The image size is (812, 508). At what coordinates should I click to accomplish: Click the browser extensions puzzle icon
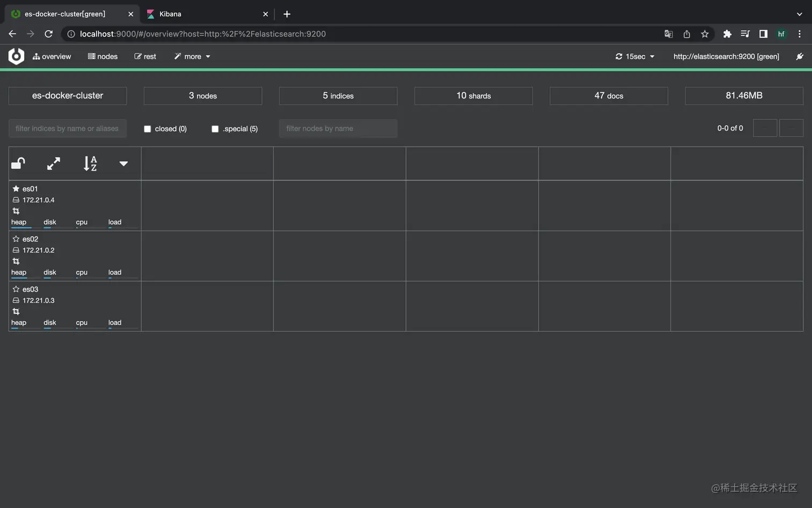click(727, 34)
